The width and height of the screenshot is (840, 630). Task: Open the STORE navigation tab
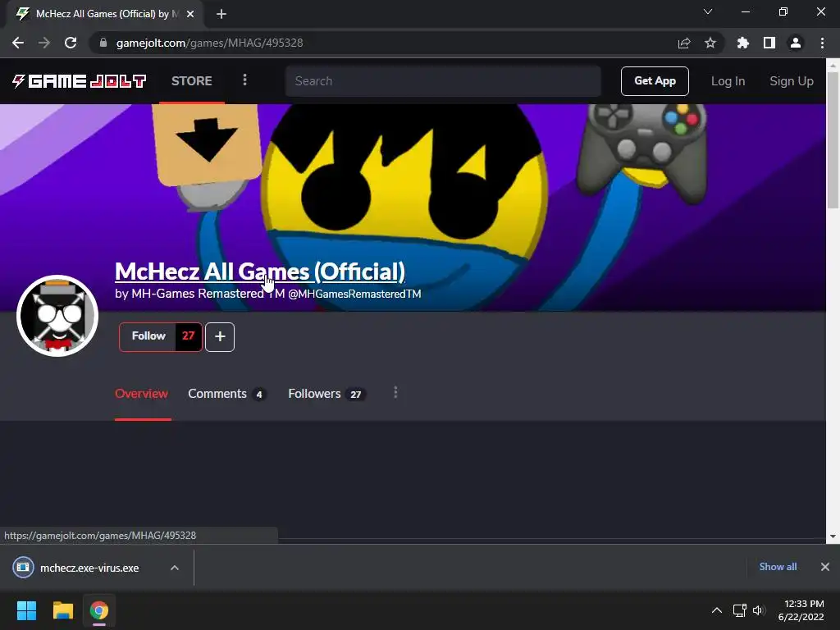[192, 81]
